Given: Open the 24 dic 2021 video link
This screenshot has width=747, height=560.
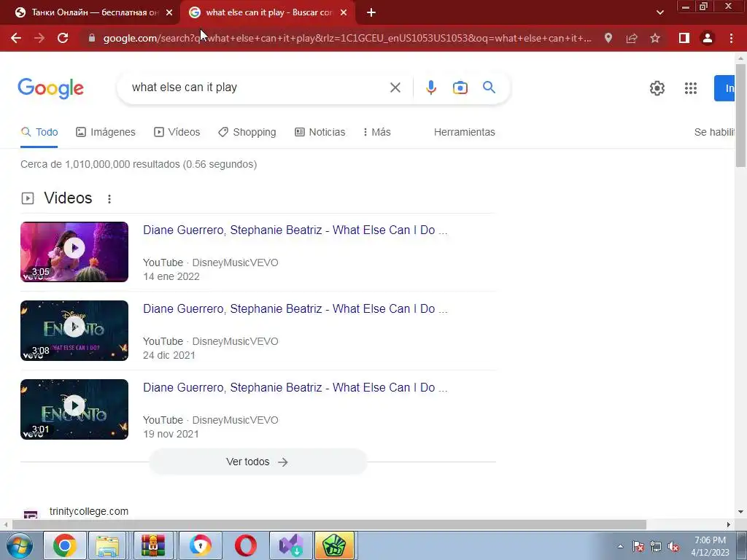Looking at the screenshot, I should point(295,308).
